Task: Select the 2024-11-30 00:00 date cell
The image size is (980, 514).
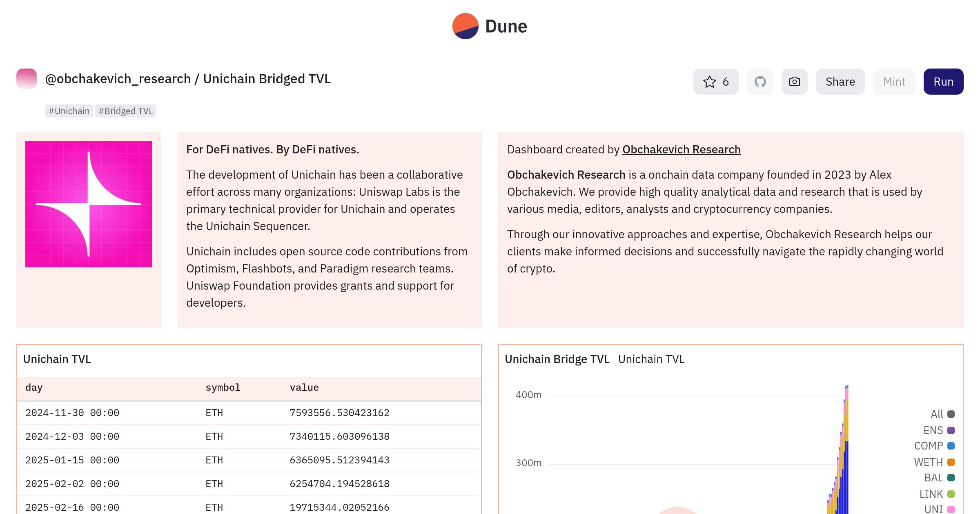Action: [x=72, y=413]
